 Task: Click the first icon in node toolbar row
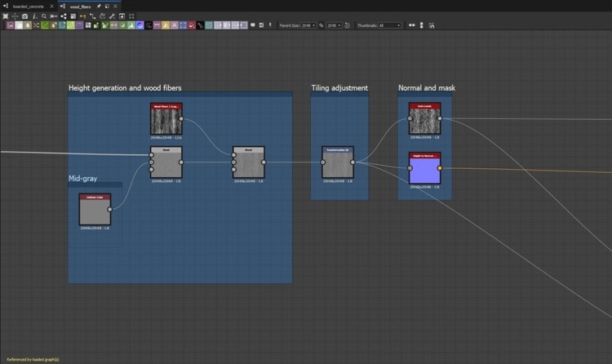tap(10, 25)
